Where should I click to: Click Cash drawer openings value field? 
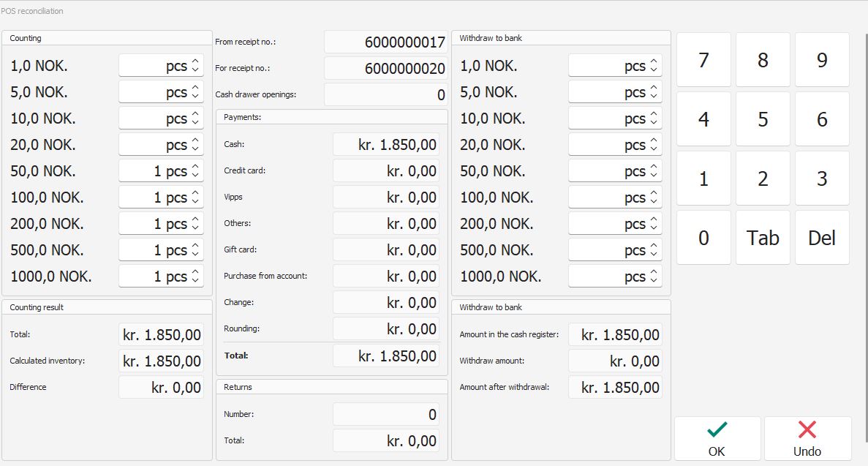click(386, 95)
